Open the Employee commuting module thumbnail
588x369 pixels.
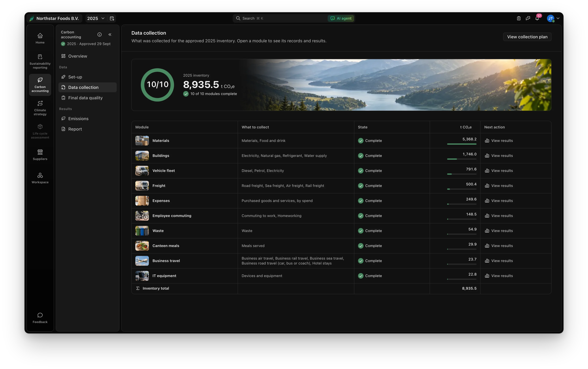click(142, 216)
